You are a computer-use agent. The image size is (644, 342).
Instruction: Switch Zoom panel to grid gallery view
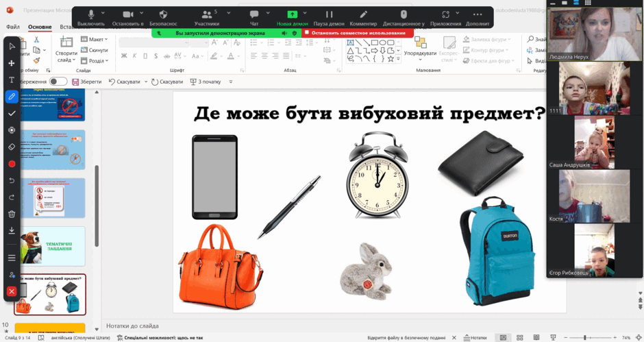[x=588, y=3]
